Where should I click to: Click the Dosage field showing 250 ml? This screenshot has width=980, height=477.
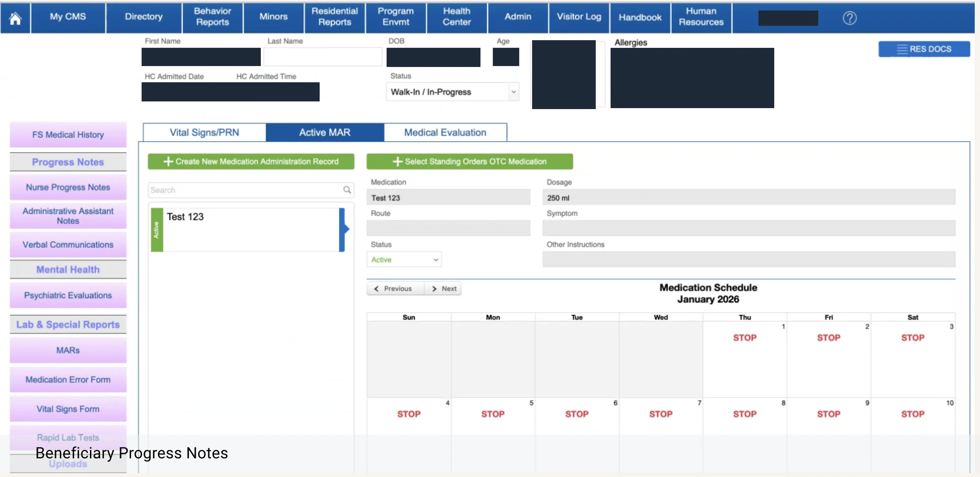click(748, 198)
